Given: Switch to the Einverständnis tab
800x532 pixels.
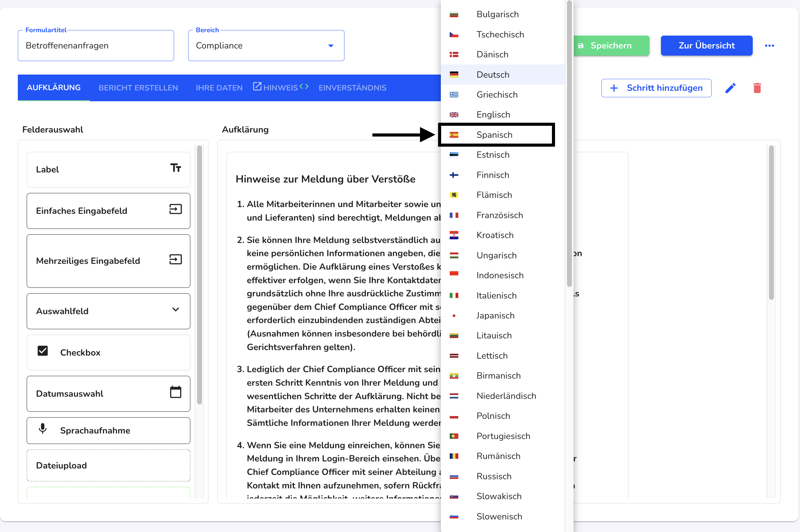Looking at the screenshot, I should (352, 88).
